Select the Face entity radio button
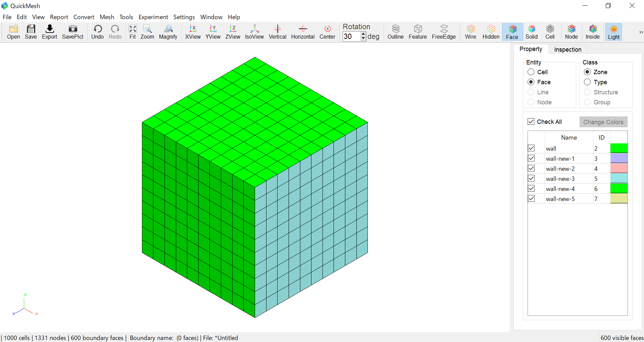644x342 pixels. click(x=531, y=82)
